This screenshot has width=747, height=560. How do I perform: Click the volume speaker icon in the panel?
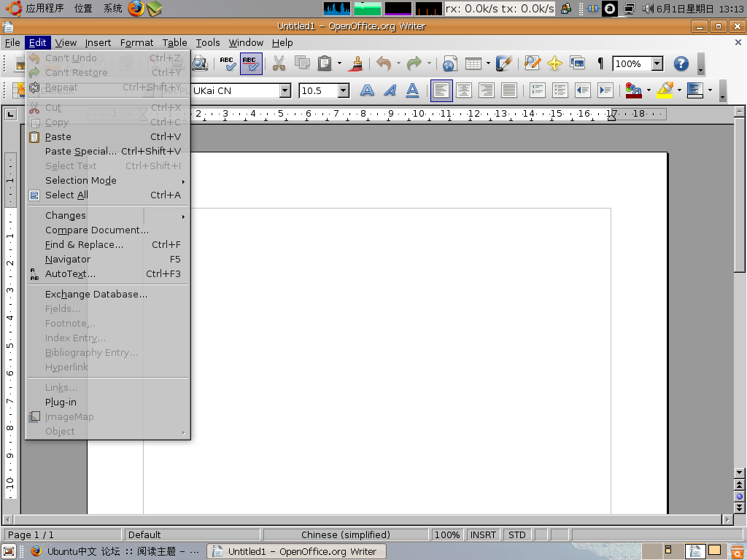(648, 9)
